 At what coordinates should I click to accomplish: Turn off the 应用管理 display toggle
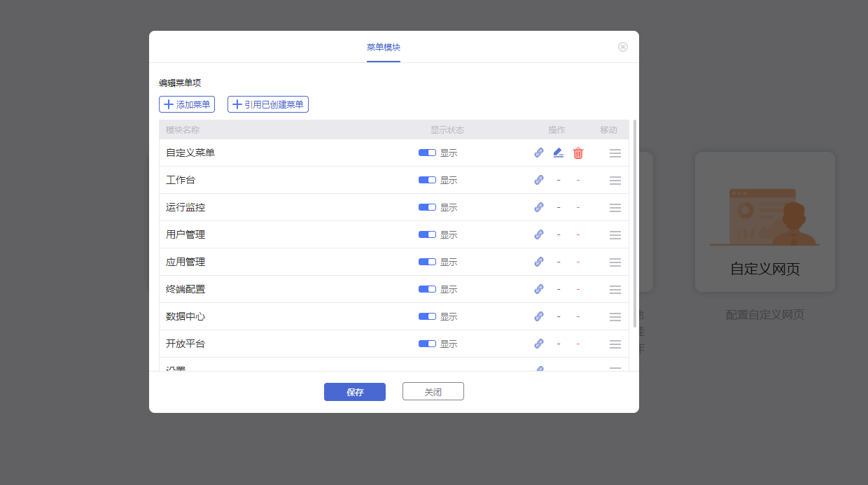427,262
